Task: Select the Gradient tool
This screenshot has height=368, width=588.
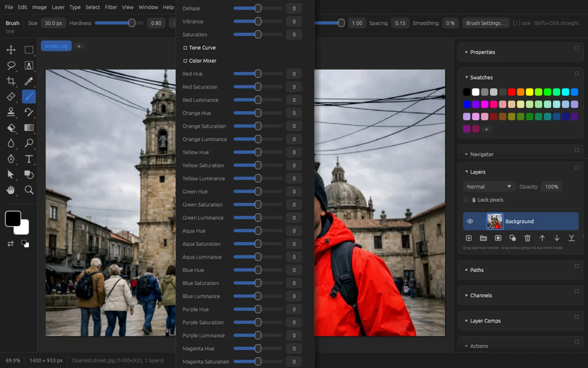Action: pos(29,128)
